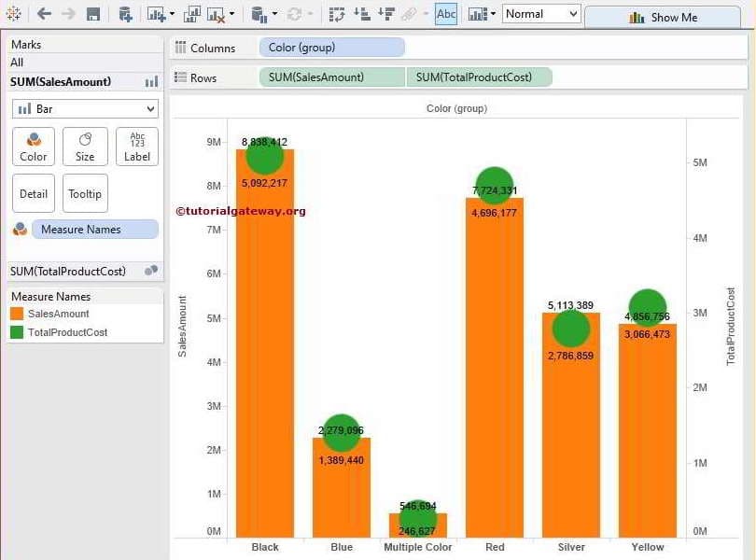
Task: Click the Redo forward arrow icon
Action: (68, 14)
